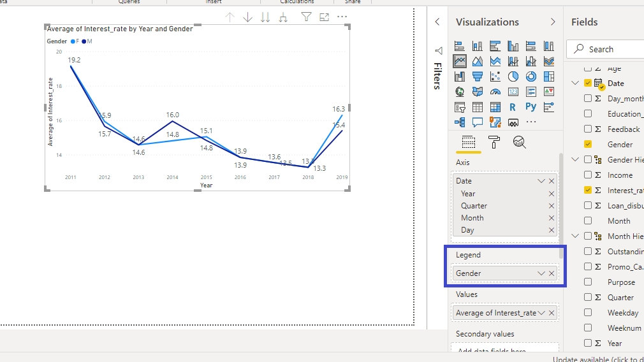
Task: Remove Quarter from the Axis well
Action: (552, 206)
